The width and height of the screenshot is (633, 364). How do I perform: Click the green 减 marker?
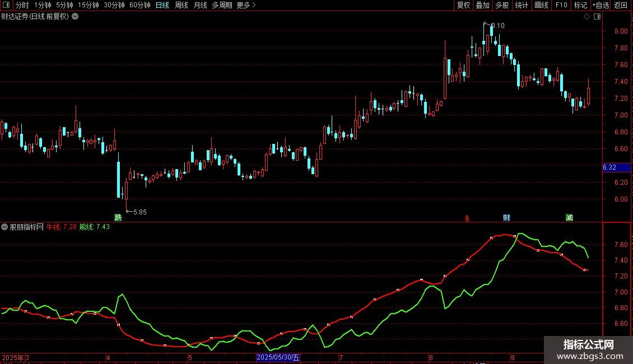(x=569, y=217)
